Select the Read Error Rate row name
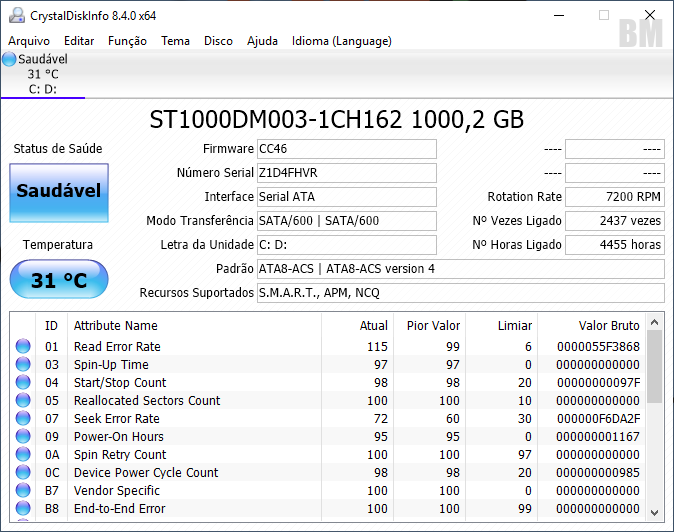 pos(117,347)
